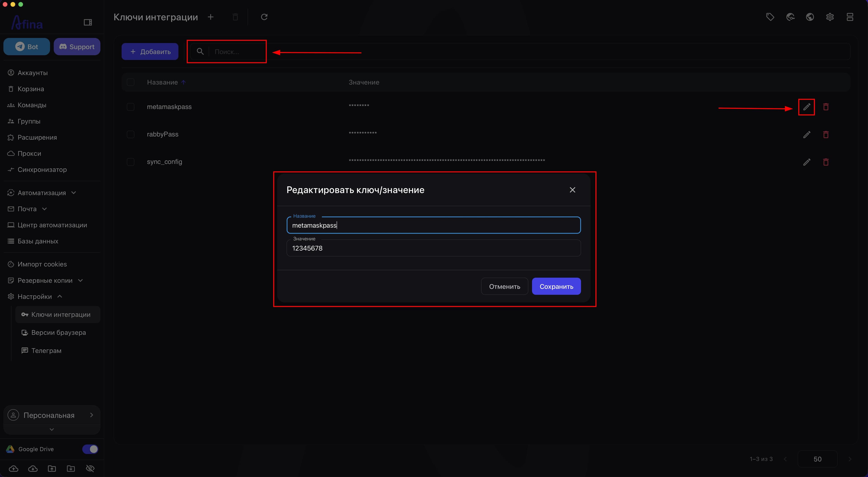868x477 pixels.
Task: Click the Добавить button
Action: click(x=150, y=52)
